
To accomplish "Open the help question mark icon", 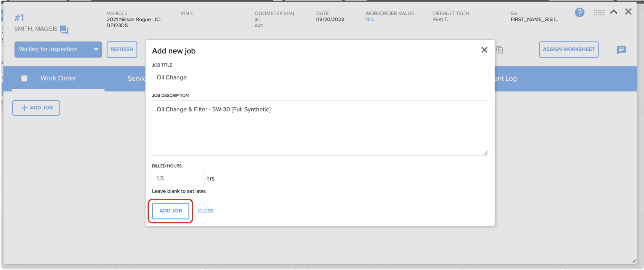I will coord(579,13).
